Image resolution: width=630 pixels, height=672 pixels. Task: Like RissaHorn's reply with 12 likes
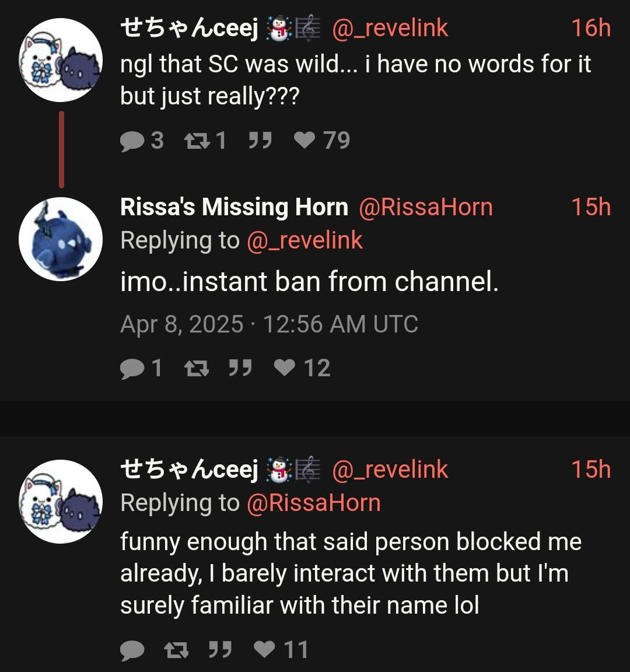click(285, 368)
